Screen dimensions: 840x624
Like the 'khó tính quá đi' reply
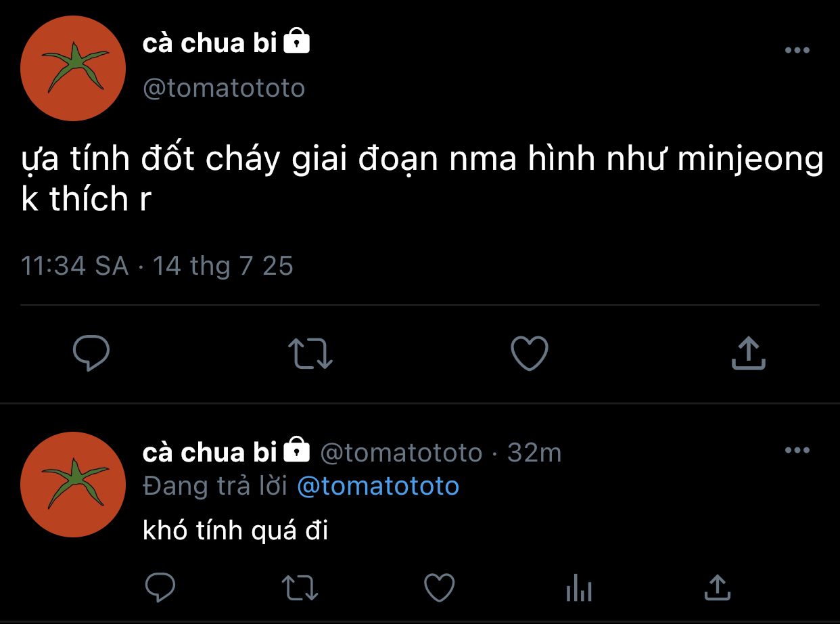click(x=440, y=587)
